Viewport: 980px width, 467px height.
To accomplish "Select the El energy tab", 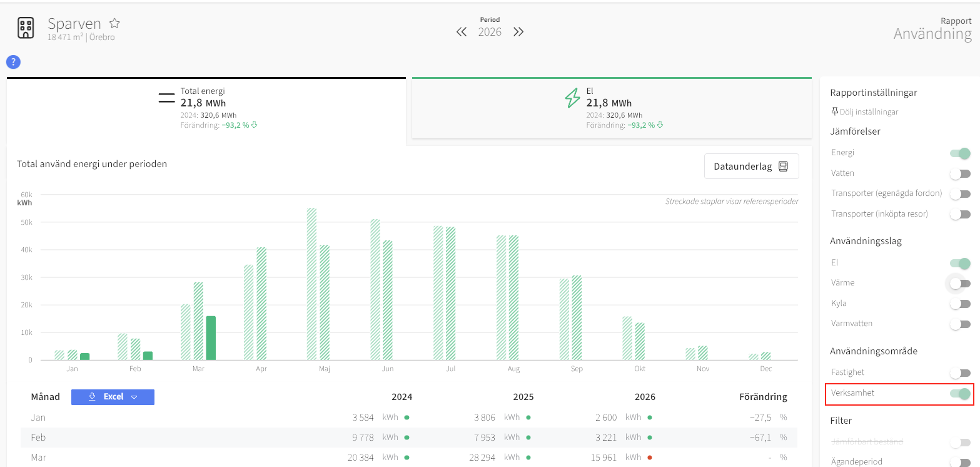I will tap(612, 108).
